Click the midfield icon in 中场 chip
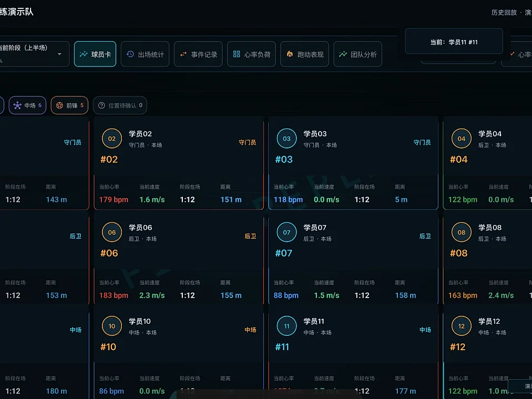This screenshot has height=399, width=532. click(17, 105)
